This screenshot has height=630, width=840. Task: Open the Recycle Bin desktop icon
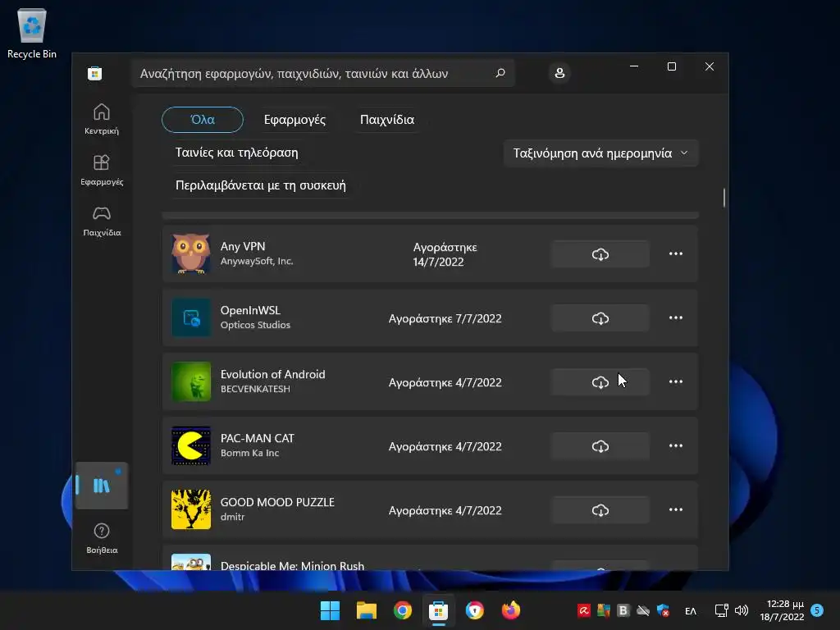click(x=32, y=33)
